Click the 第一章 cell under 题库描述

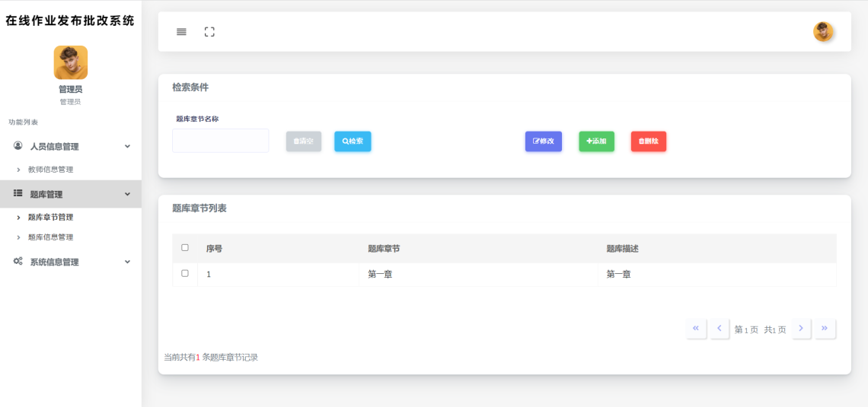pyautogui.click(x=619, y=274)
